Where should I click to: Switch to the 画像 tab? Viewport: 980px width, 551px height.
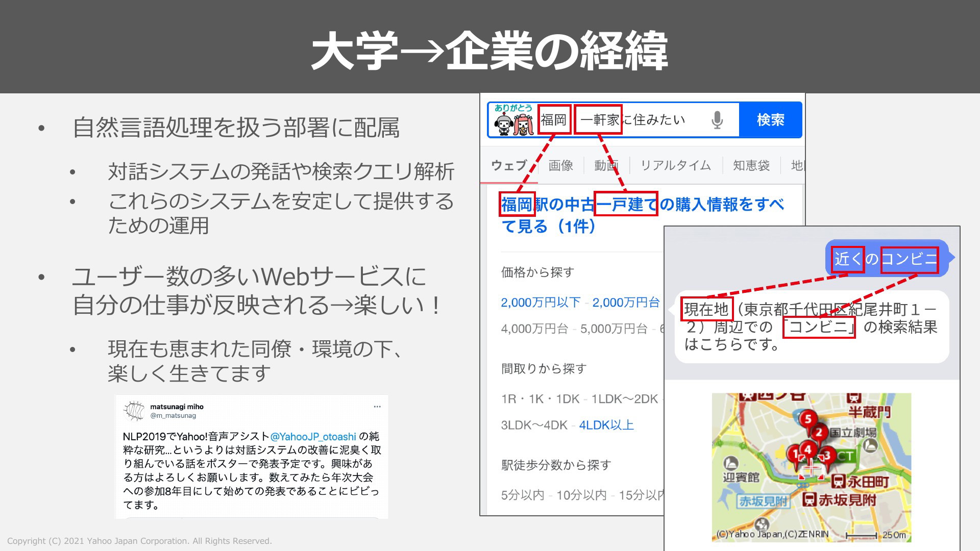click(x=561, y=165)
